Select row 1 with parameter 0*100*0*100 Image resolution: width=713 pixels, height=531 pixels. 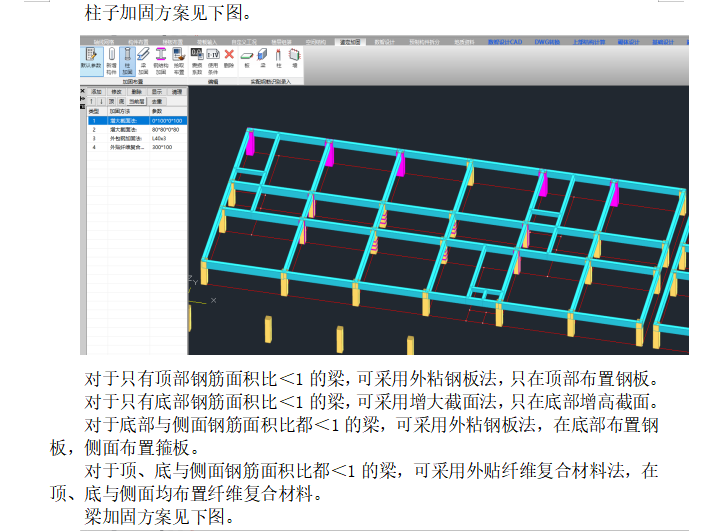point(137,121)
